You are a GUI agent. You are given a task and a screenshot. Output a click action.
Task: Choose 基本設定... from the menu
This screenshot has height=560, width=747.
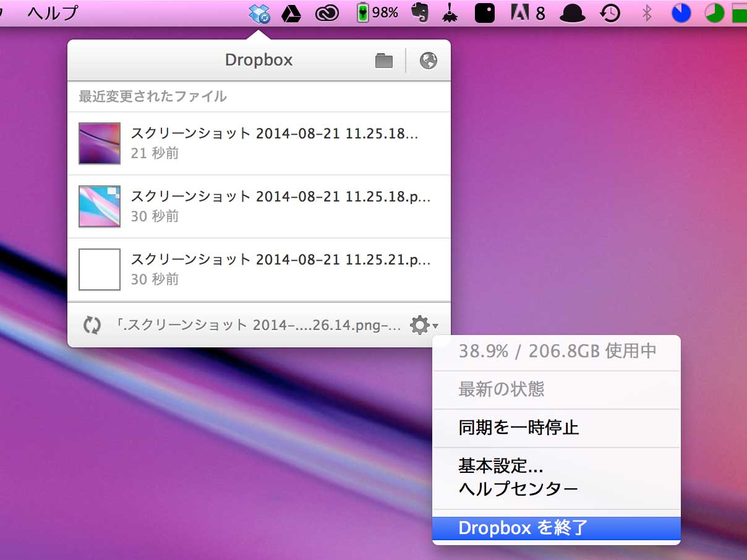(x=557, y=465)
